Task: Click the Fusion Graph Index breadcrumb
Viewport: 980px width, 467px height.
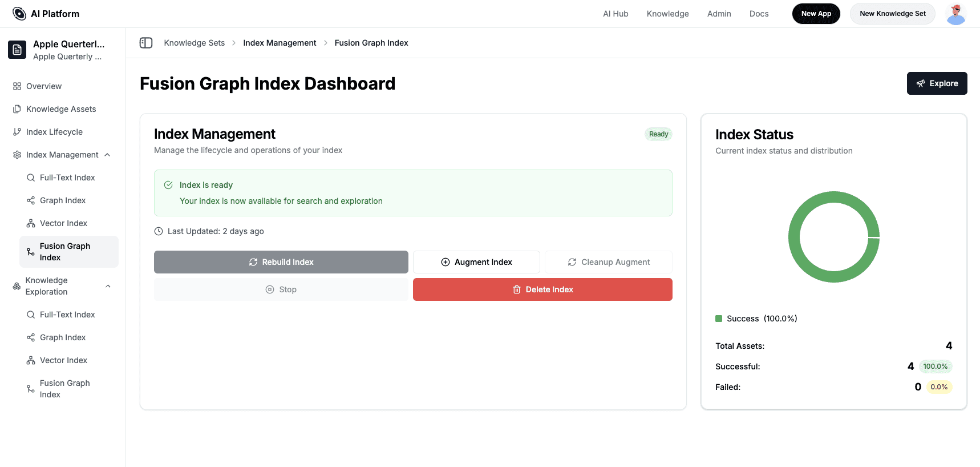Action: [371, 43]
